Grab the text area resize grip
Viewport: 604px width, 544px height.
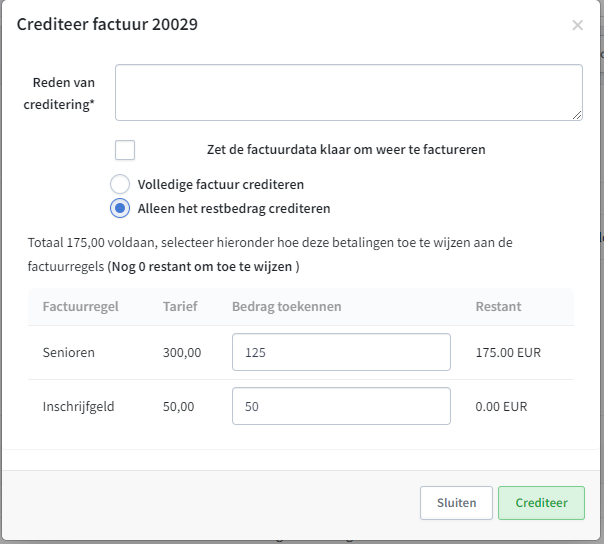[577, 115]
